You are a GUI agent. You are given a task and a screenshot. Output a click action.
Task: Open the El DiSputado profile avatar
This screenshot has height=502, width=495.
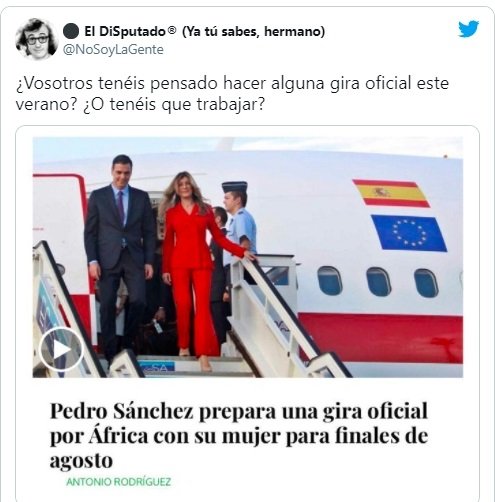tap(37, 39)
